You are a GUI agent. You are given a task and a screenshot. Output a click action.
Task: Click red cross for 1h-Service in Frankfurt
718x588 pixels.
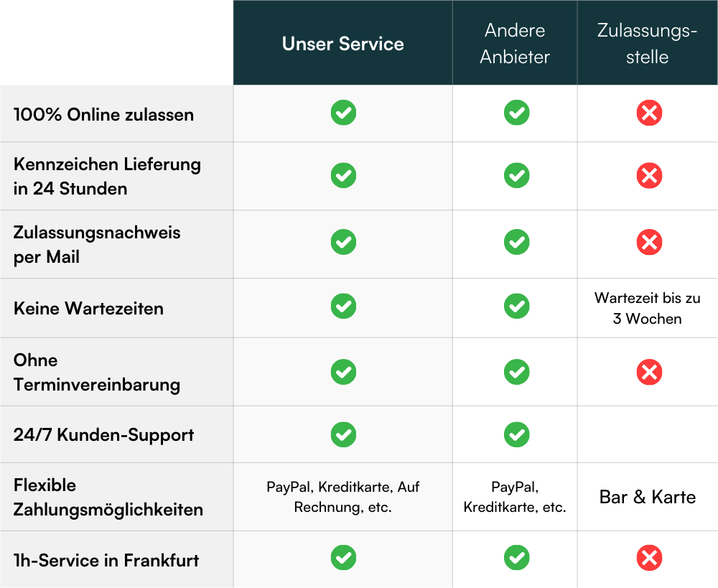pos(649,558)
